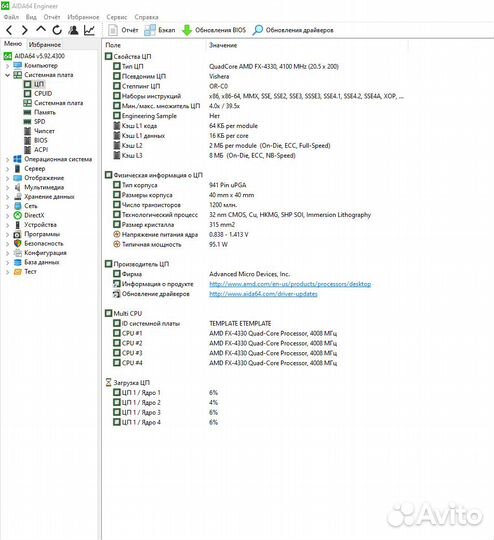Image resolution: width=494 pixels, height=540 pixels.
Task: Expand the Мультимедиа tree node
Action: [x=8, y=187]
